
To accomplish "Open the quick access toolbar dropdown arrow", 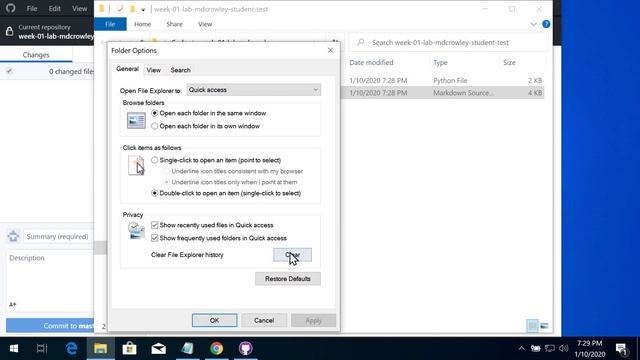I will (x=143, y=9).
